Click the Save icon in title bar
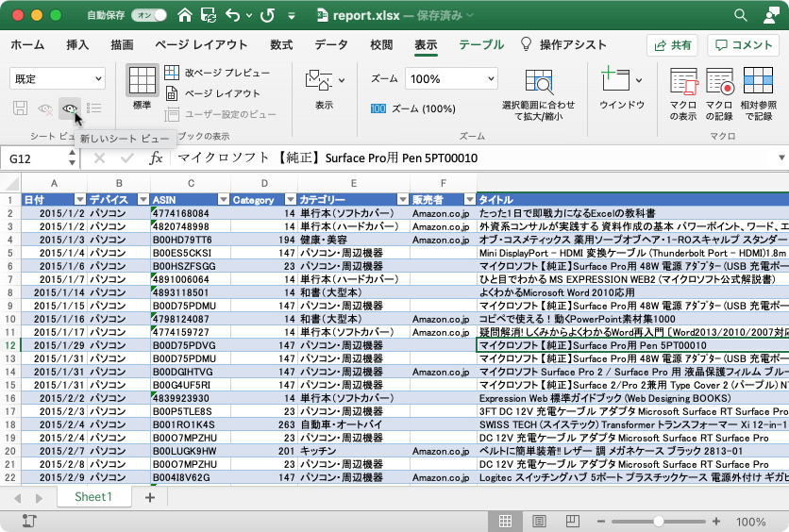Screen dimensions: 789x532 209,15
